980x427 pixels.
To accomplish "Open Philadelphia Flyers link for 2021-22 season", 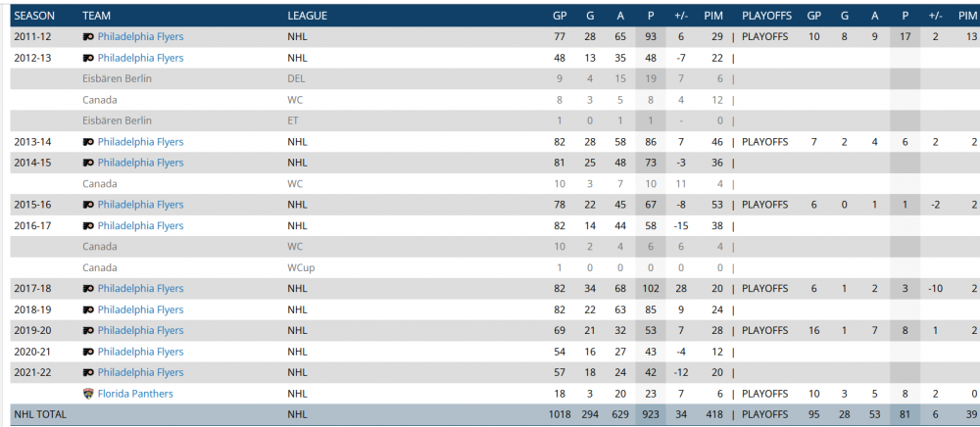I will [140, 373].
